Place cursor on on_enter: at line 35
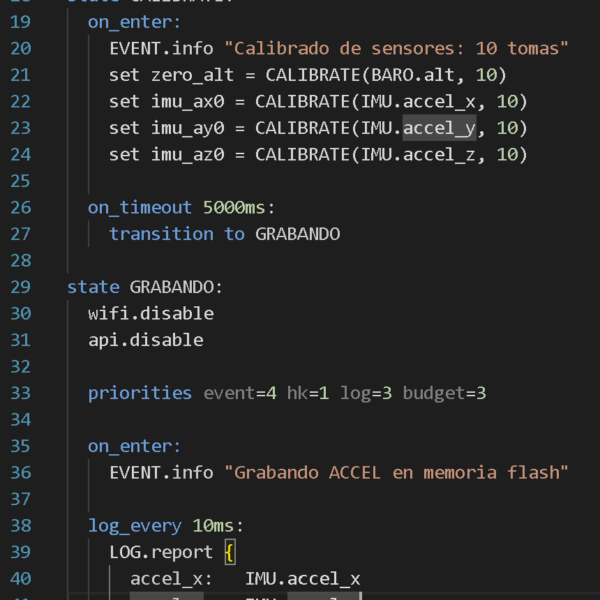Screen dimensions: 600x600 134,447
